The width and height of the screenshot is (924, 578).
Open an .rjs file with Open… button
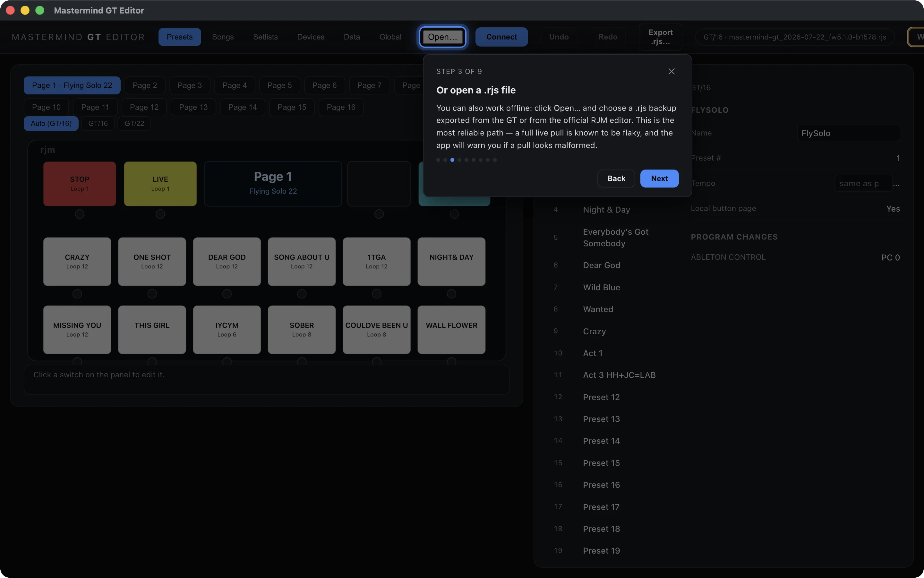[442, 37]
